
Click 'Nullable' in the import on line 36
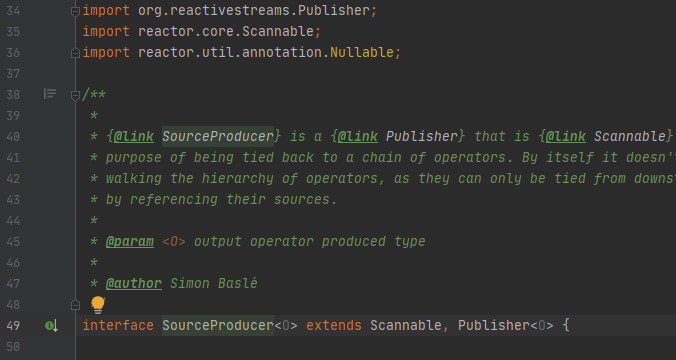(x=362, y=53)
